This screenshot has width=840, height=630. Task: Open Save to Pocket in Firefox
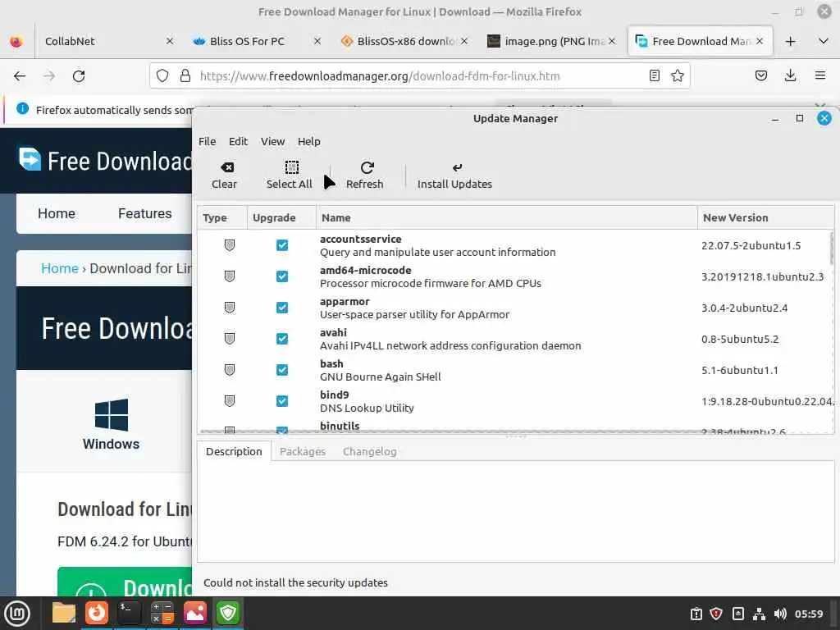point(760,75)
